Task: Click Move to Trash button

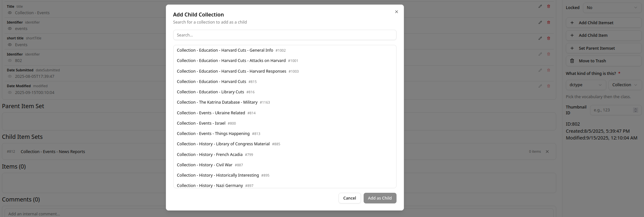Action: tap(604, 61)
